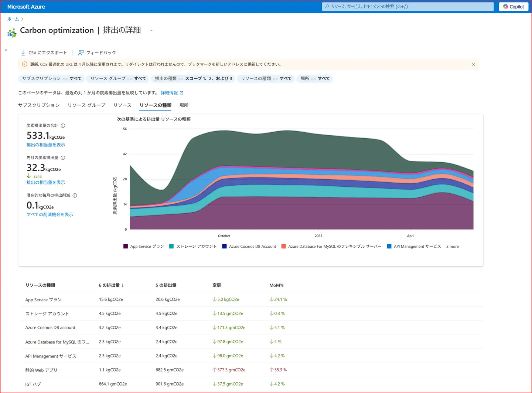Open Copilot from the header
532x393 pixels.
(513, 7)
